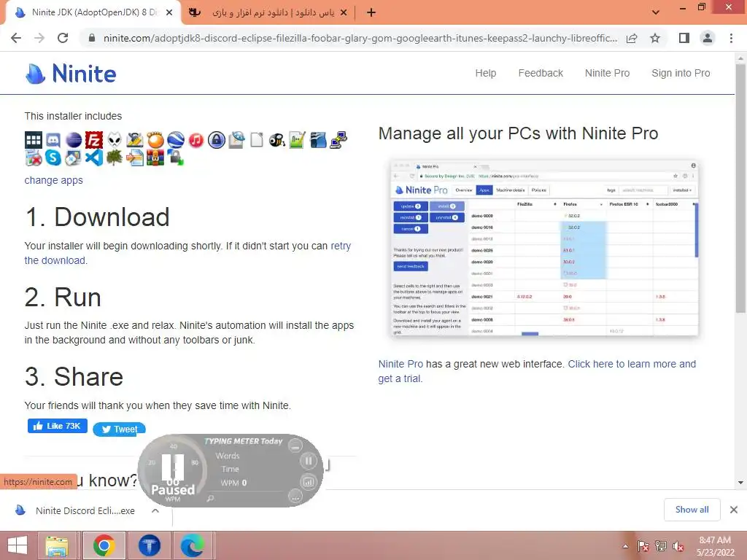Click the GOM Player orange icon
This screenshot has height=560, width=747.
pyautogui.click(x=155, y=140)
